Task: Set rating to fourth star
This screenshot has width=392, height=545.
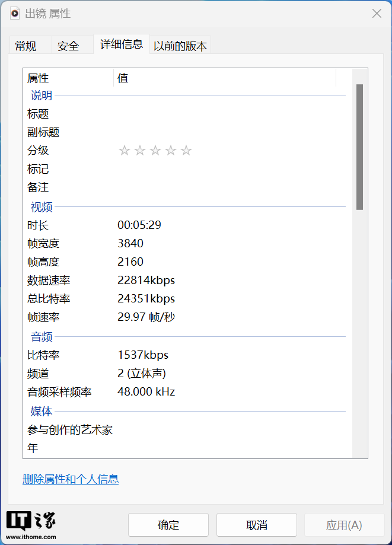Action: pyautogui.click(x=171, y=151)
